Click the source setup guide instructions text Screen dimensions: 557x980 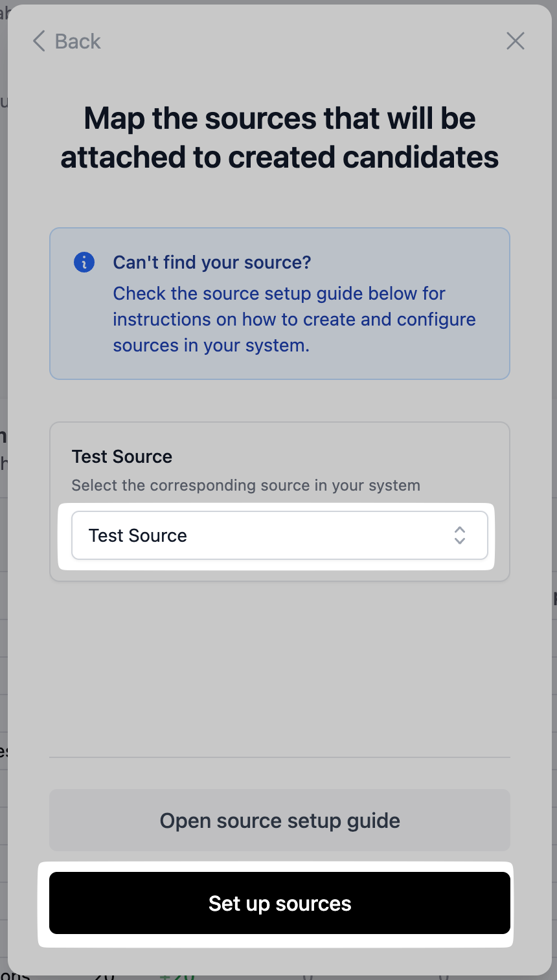[294, 319]
